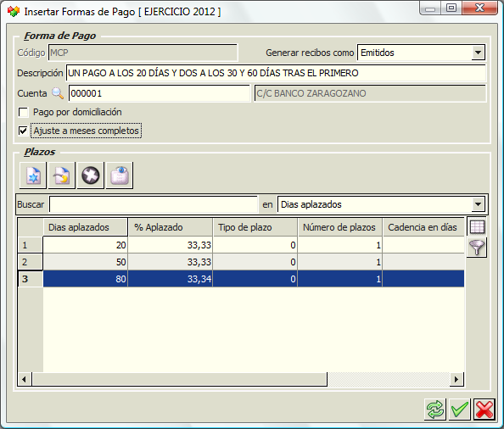Click the Cuenta magnifier search icon
The width and height of the screenshot is (504, 429).
point(58,93)
